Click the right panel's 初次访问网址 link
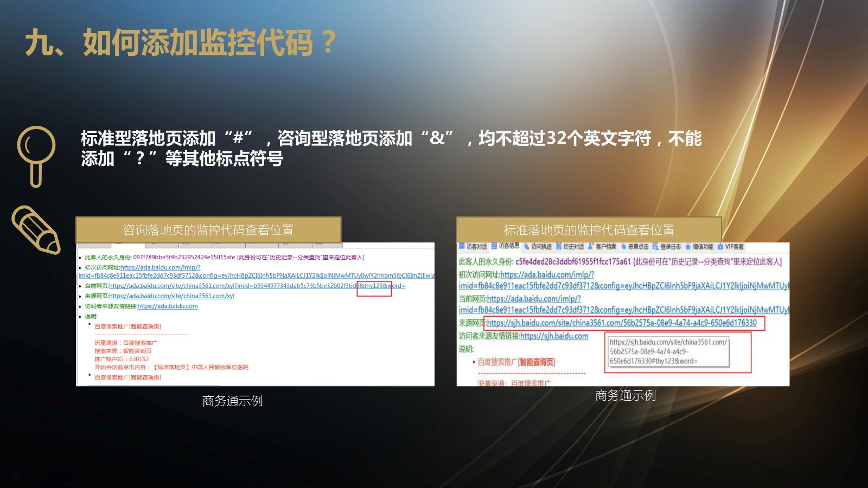 click(x=547, y=275)
